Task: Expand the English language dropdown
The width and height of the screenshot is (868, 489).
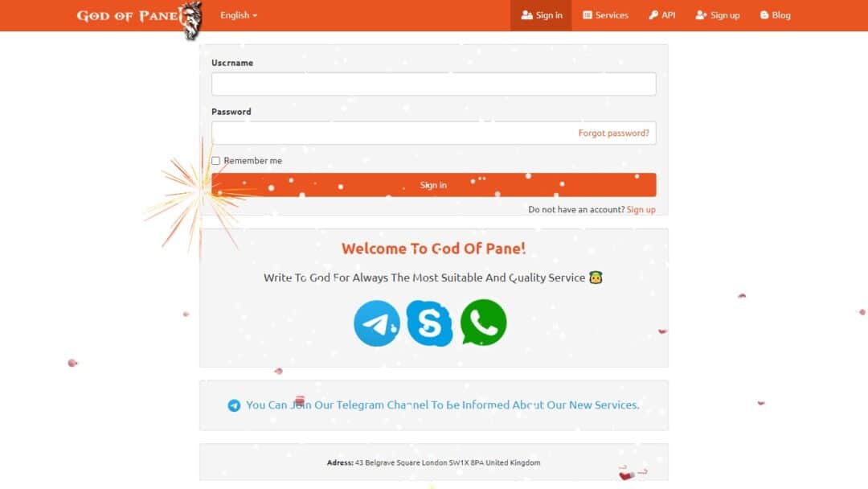Action: click(239, 15)
